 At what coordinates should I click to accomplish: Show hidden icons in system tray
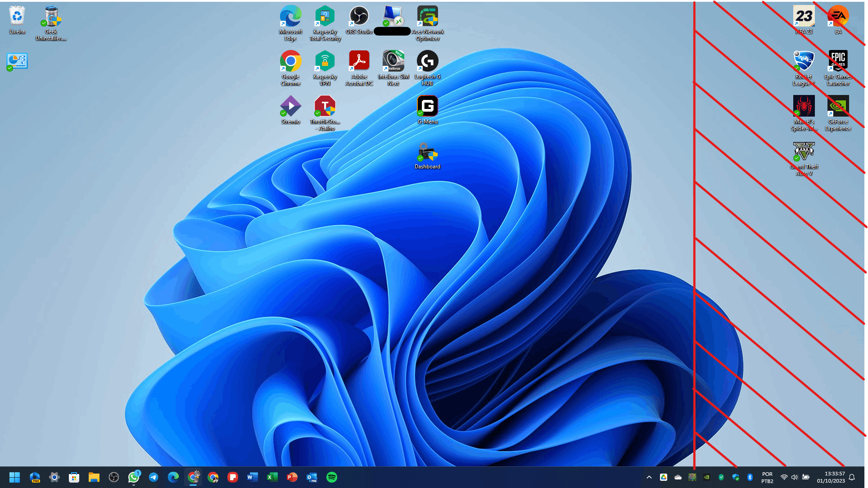click(x=649, y=477)
